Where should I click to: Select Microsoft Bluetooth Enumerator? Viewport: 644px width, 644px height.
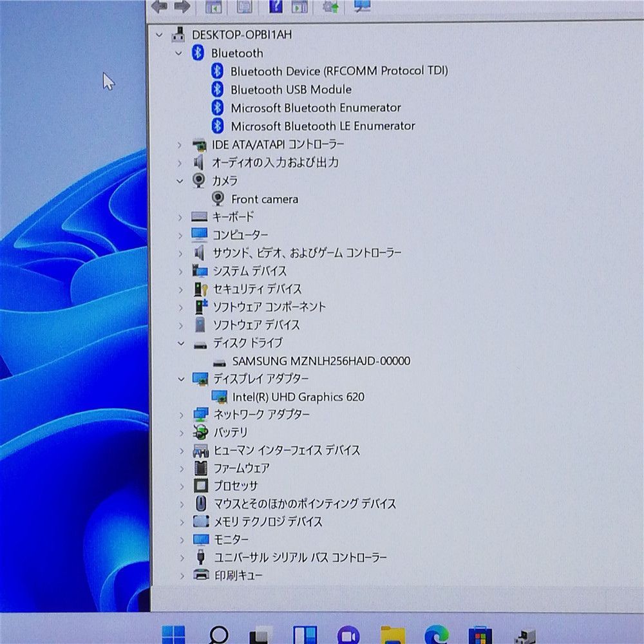(x=316, y=108)
